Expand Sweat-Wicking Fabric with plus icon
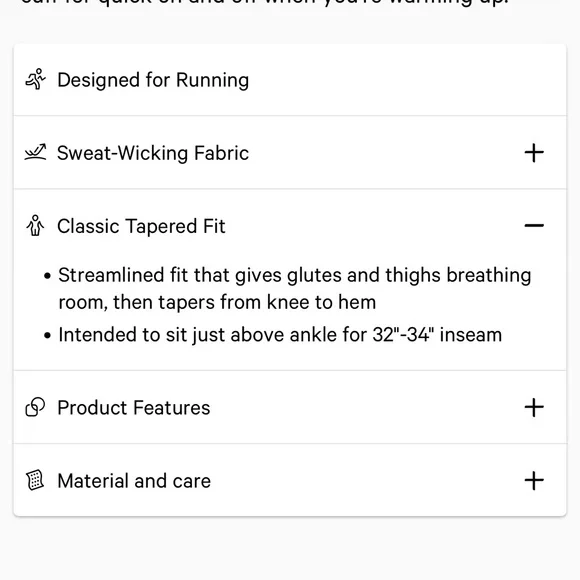Viewport: 580px width, 580px height. pos(534,153)
